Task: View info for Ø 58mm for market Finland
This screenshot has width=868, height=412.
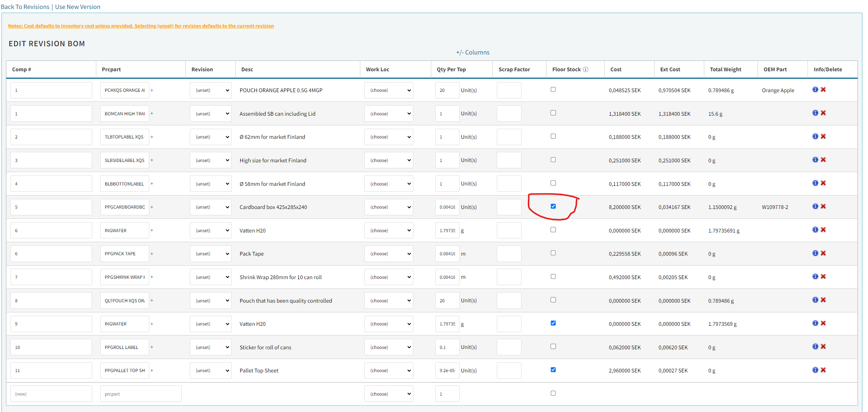Action: tap(815, 183)
